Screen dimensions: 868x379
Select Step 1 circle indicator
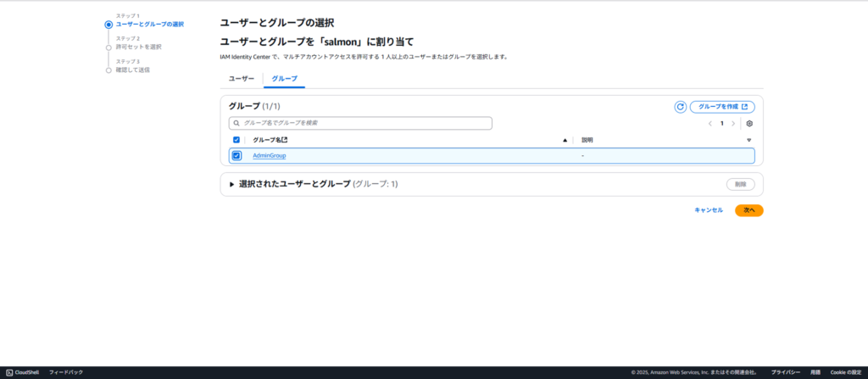(108, 25)
